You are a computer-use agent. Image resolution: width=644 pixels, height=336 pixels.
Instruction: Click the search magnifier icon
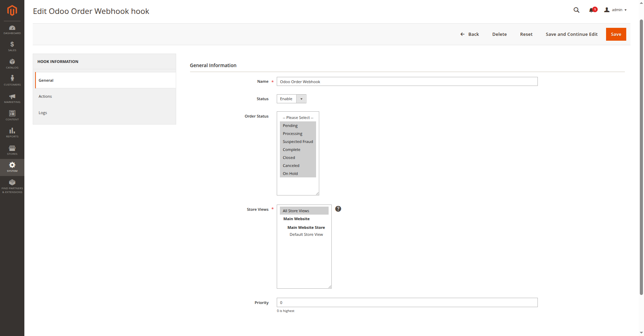coord(576,10)
